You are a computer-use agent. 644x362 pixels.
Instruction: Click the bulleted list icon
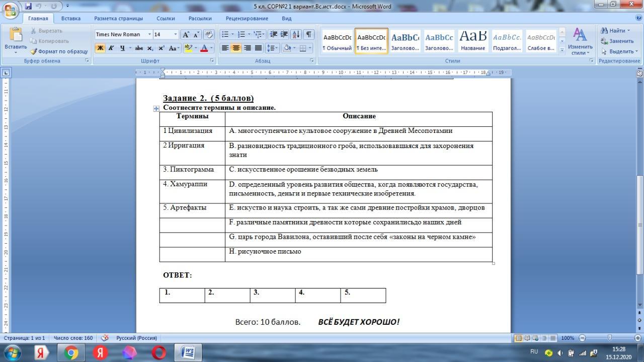(x=225, y=34)
